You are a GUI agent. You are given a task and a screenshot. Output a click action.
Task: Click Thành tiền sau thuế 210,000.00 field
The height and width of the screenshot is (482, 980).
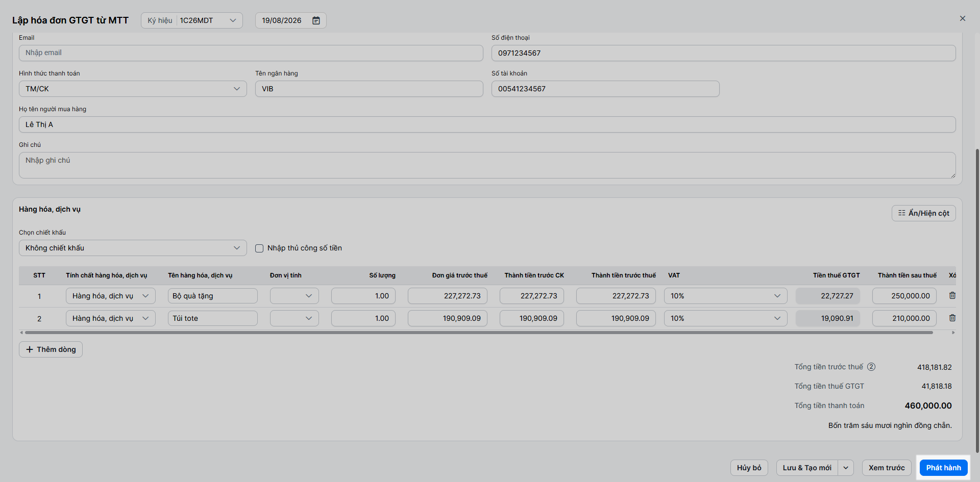coord(904,318)
